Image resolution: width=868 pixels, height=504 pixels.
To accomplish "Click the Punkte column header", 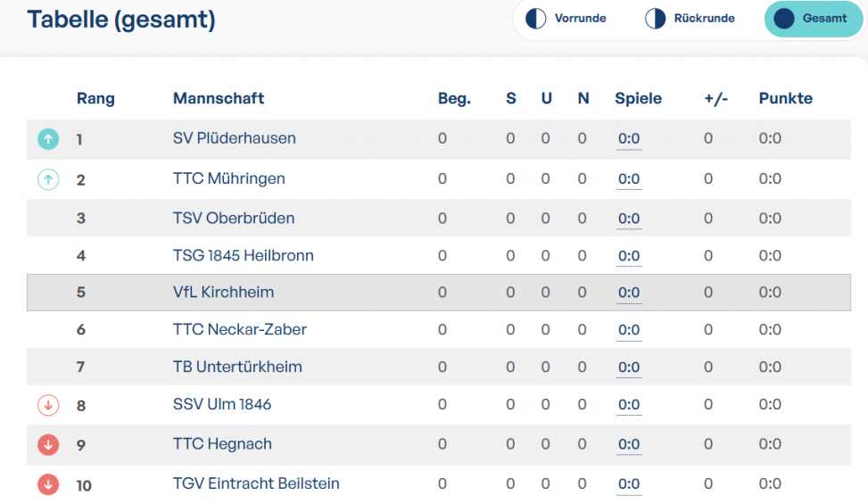I will click(786, 98).
